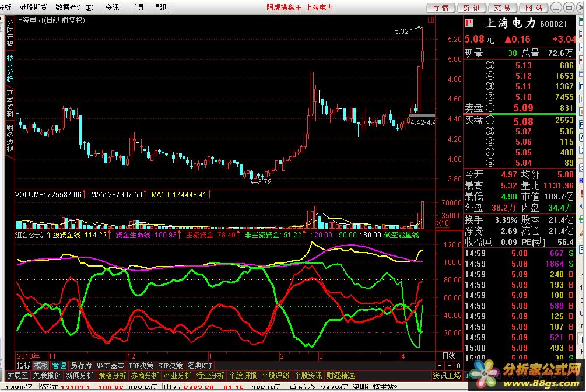The height and width of the screenshot is (392, 586).
Task: Click the MA5: 287997.59 label
Action: [117, 194]
